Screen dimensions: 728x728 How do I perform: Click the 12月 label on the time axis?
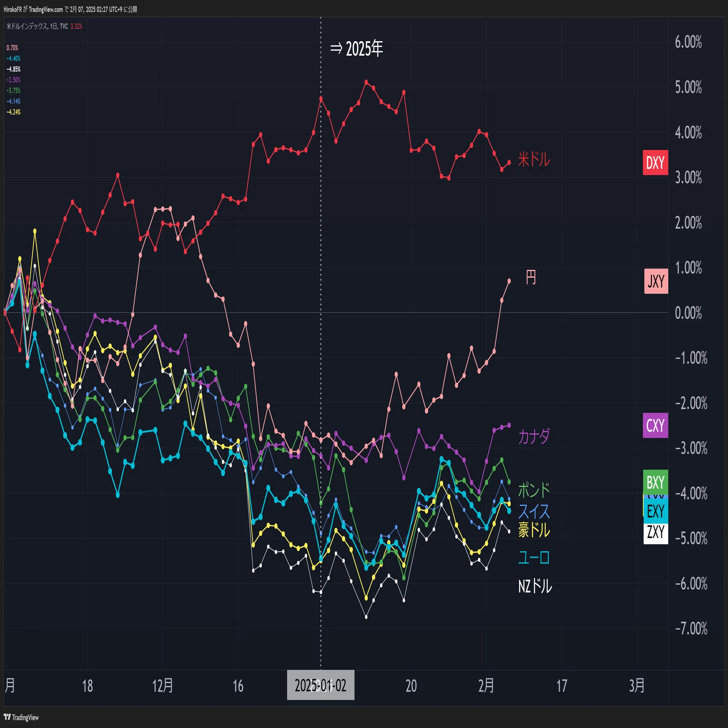163,686
